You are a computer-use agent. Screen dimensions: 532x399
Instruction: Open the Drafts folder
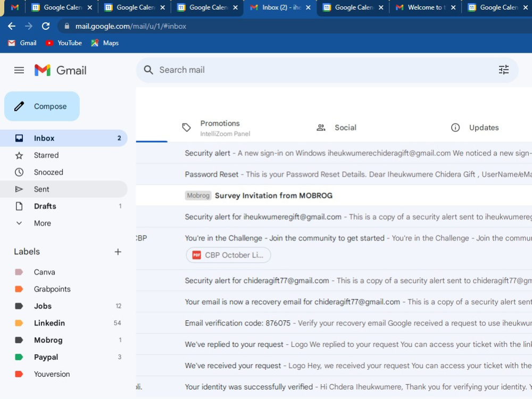coord(64,206)
